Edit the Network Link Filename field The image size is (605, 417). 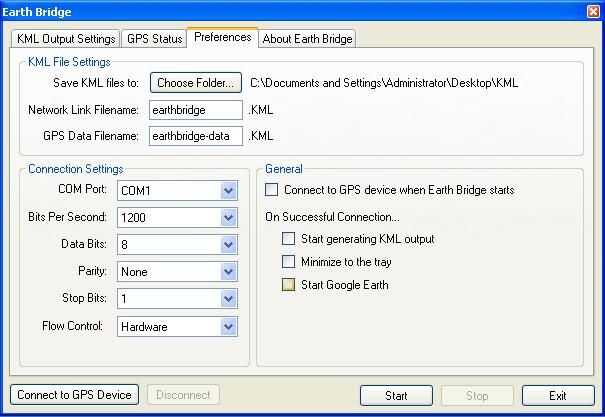[x=196, y=110]
